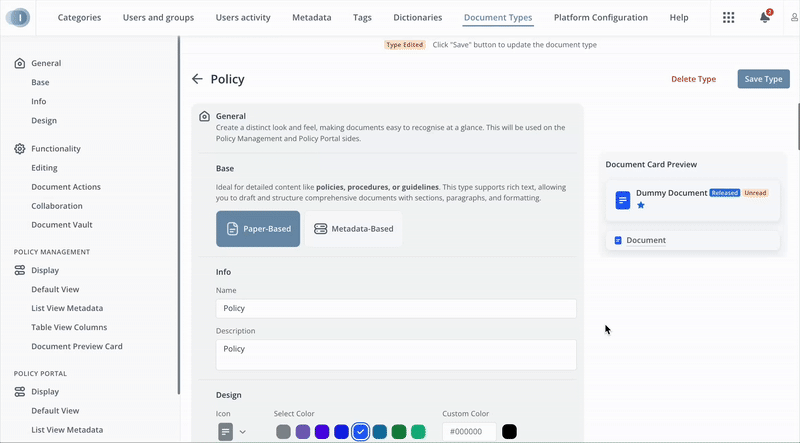
Task: Click the Type Edited status badge
Action: [x=405, y=45]
